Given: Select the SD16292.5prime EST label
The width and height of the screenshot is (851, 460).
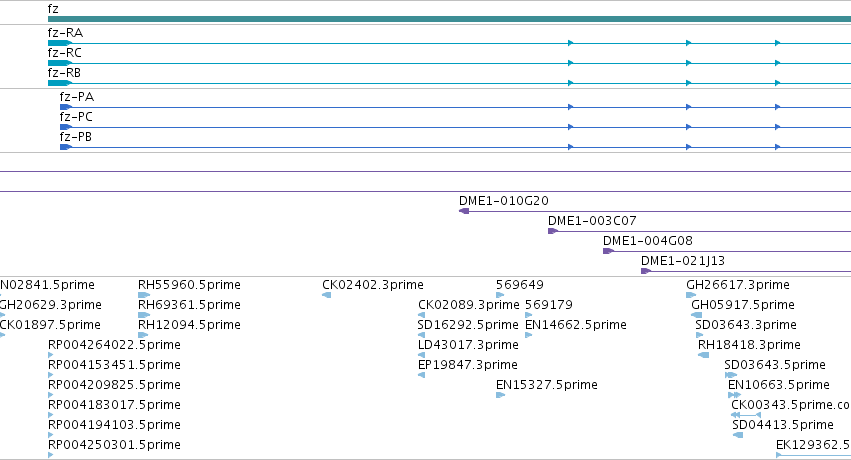Looking at the screenshot, I should pos(468,325).
